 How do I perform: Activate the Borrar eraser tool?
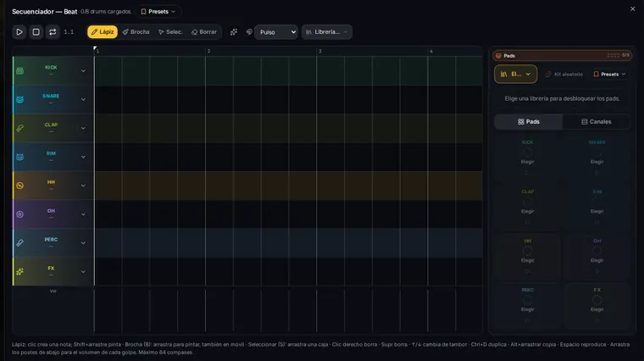tap(204, 32)
